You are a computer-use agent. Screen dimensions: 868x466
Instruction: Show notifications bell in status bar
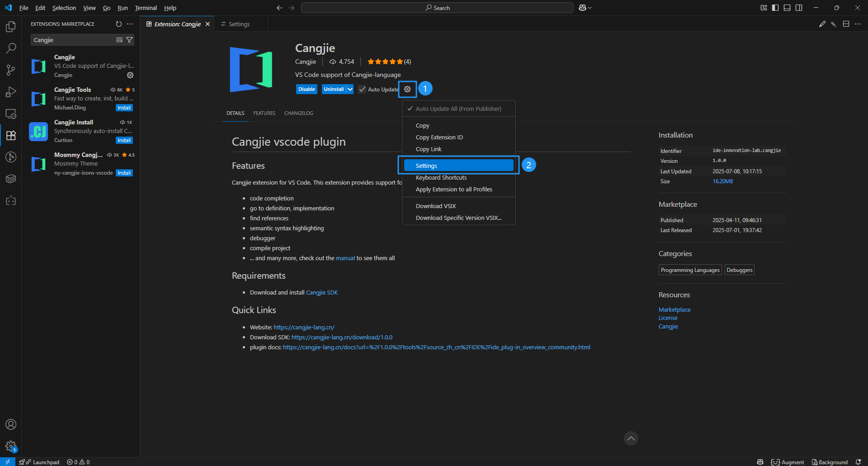tap(858, 462)
